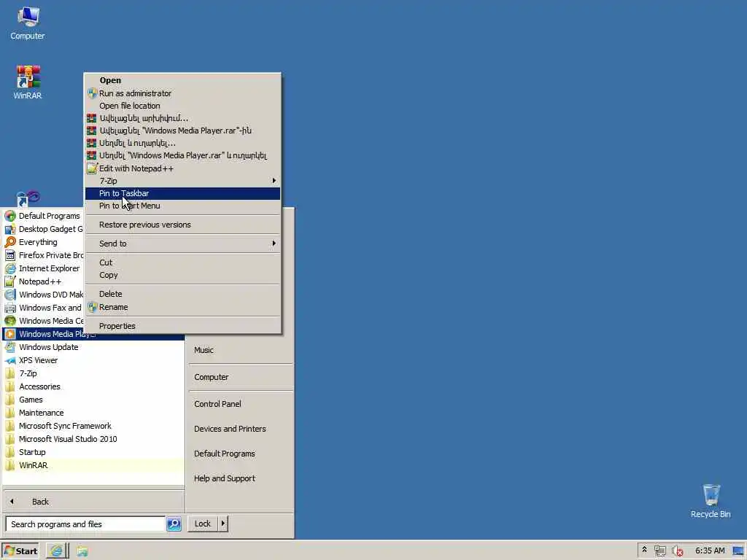The width and height of the screenshot is (747, 560).
Task: Expand the Microsoft Sync Framework folder
Action: (93, 426)
